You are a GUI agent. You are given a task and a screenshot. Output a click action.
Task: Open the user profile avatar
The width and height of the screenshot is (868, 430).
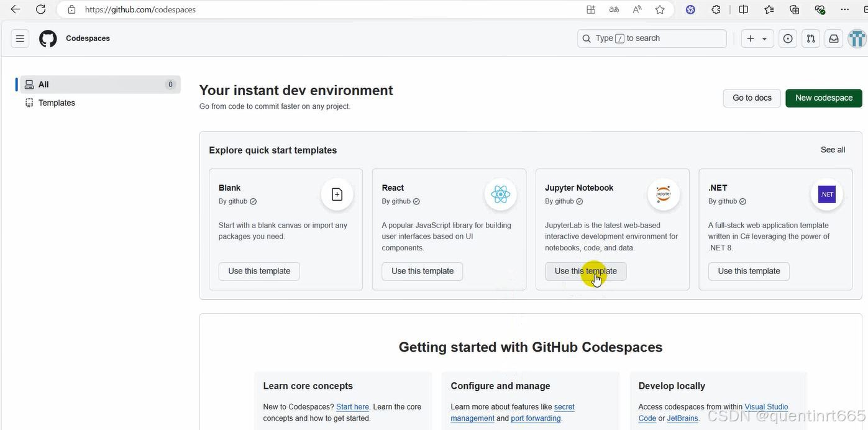click(x=857, y=39)
